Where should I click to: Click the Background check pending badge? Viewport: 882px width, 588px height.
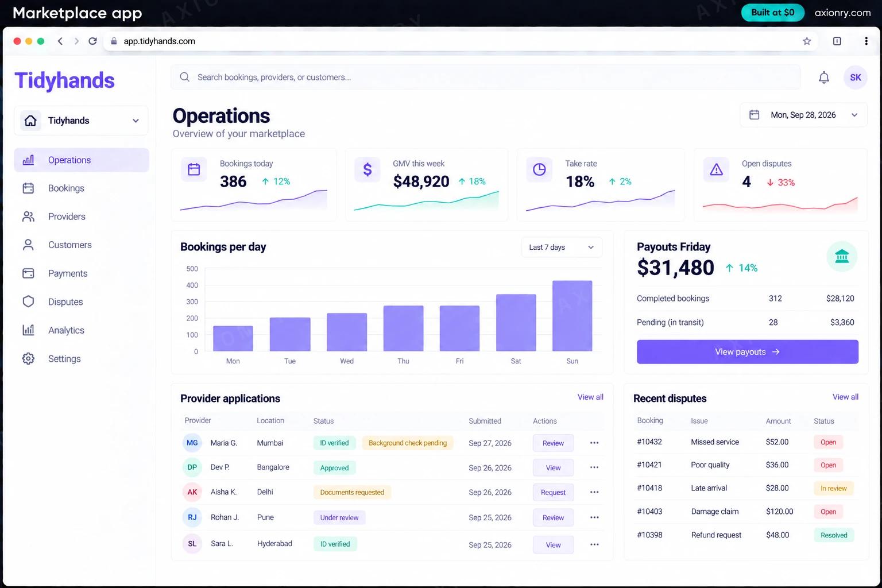[x=408, y=443]
